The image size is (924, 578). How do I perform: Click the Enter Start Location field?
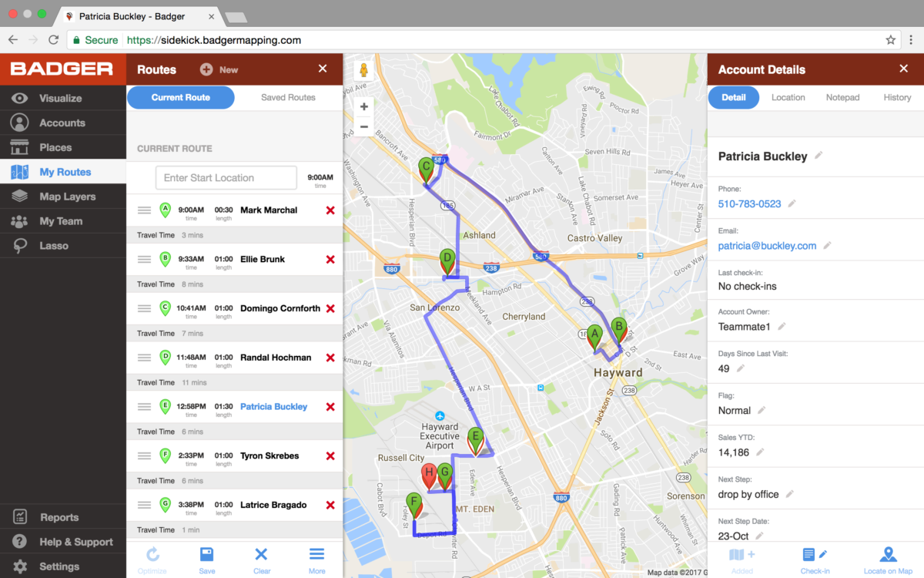click(226, 177)
